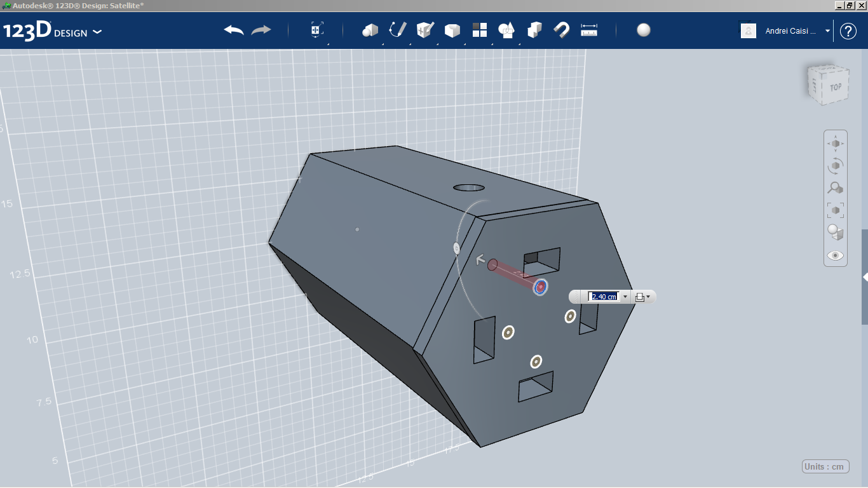The height and width of the screenshot is (488, 868).
Task: Open the dropdown arrow beside 2.40 cm
Action: 625,297
